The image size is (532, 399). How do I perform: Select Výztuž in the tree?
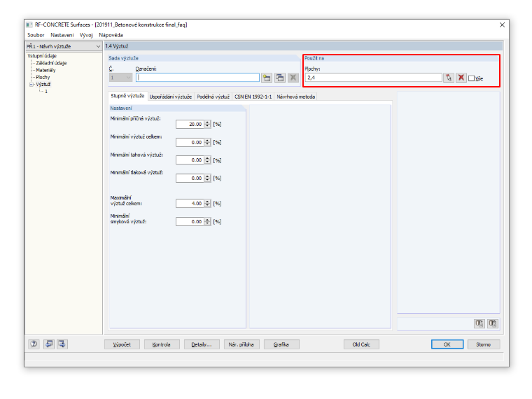[x=43, y=85]
